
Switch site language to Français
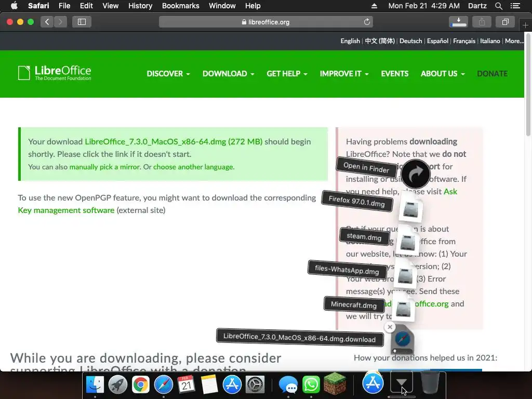click(464, 41)
